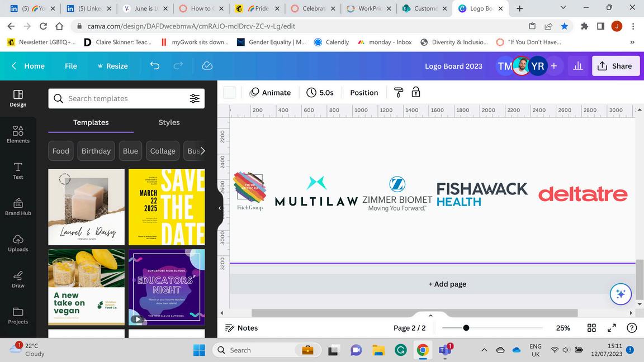Collapse the side panel with arrow handle
The image size is (644, 362).
point(220,208)
